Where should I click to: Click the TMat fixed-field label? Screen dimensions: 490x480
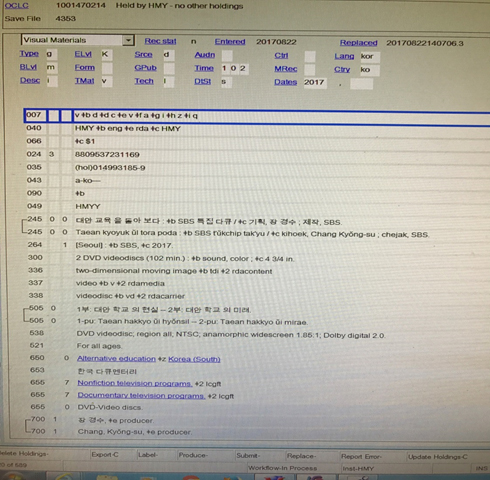pyautogui.click(x=84, y=81)
